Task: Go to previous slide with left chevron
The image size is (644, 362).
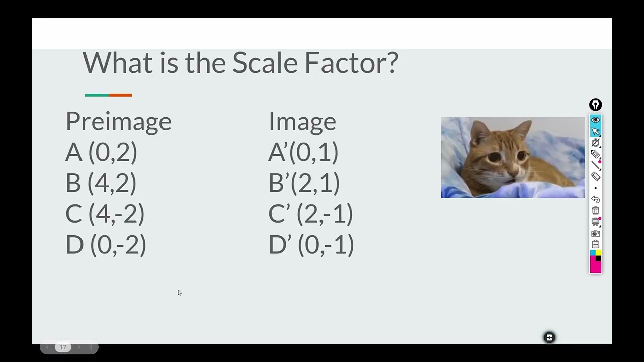Action: 47,347
